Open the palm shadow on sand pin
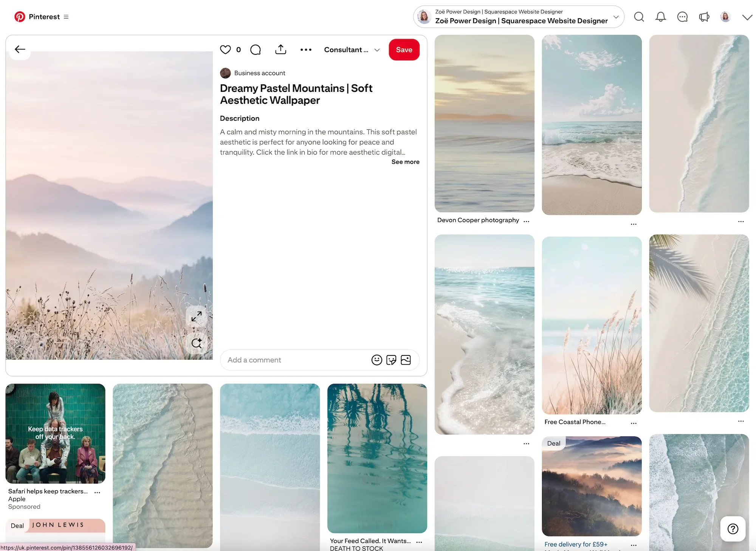This screenshot has height=551, width=756. pos(699,323)
